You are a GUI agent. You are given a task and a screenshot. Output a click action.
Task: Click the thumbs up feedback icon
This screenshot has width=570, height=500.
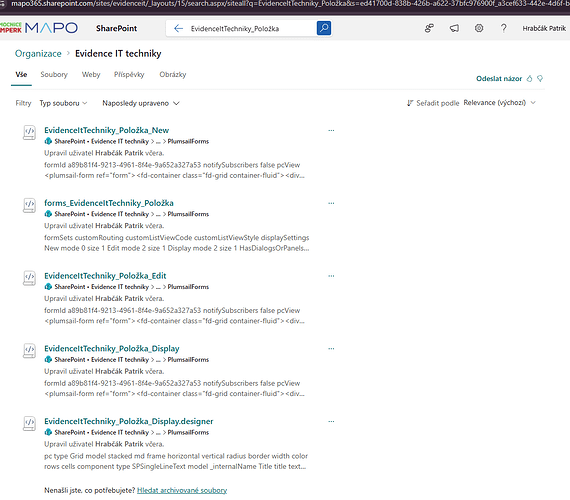529,79
